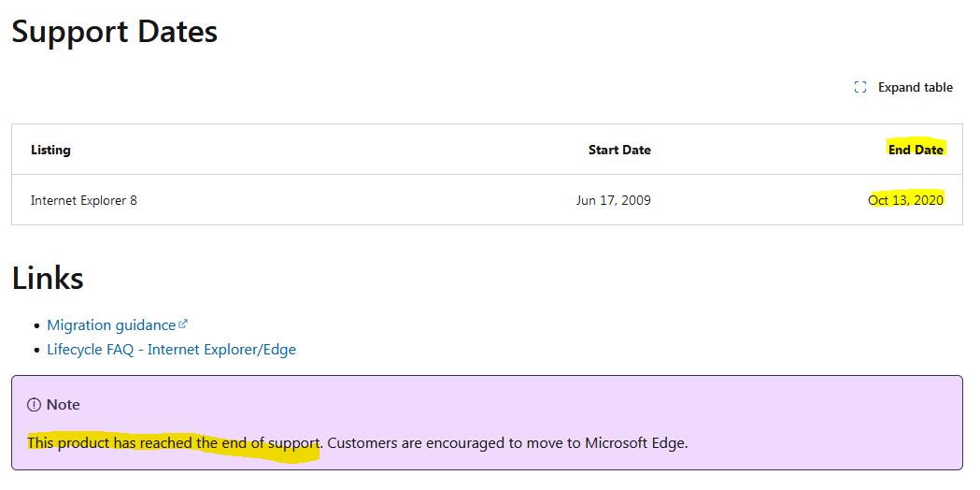The image size is (980, 490).
Task: Click the Note label in purple box
Action: [63, 405]
